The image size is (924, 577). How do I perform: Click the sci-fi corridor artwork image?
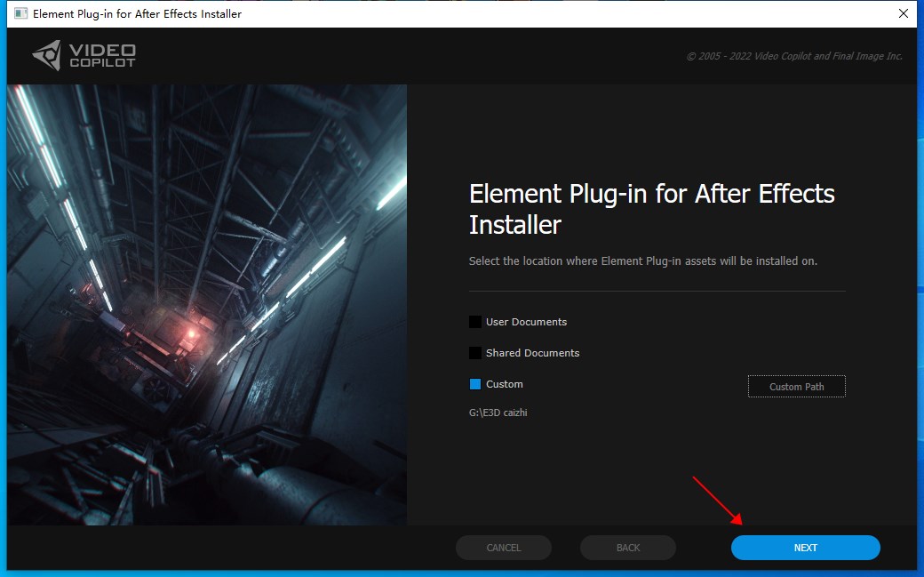[207, 304]
